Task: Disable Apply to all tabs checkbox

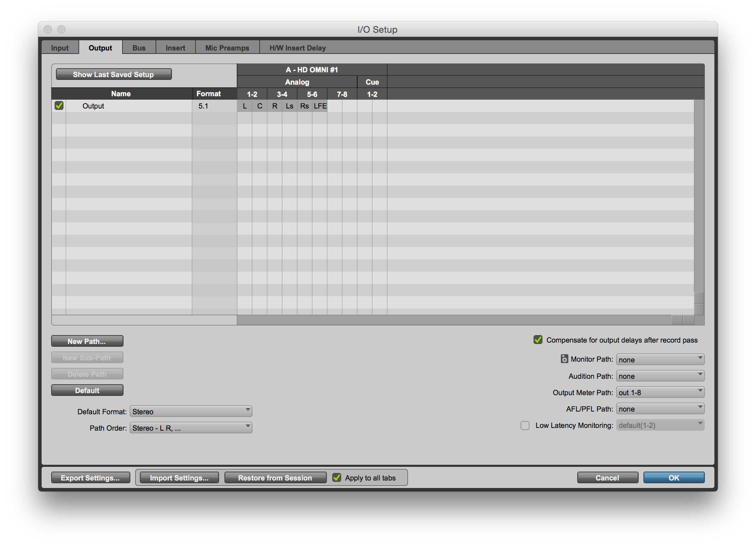Action: click(337, 478)
